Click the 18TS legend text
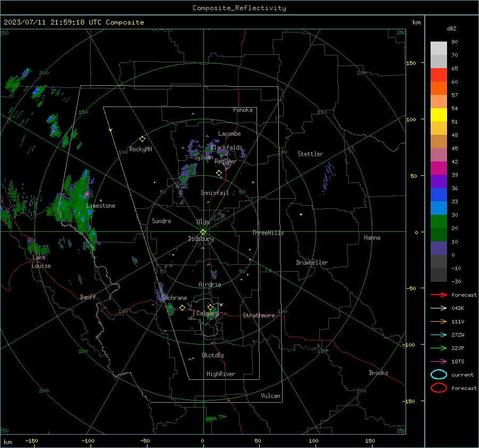Image resolution: width=479 pixels, height=448 pixels. coord(458,362)
